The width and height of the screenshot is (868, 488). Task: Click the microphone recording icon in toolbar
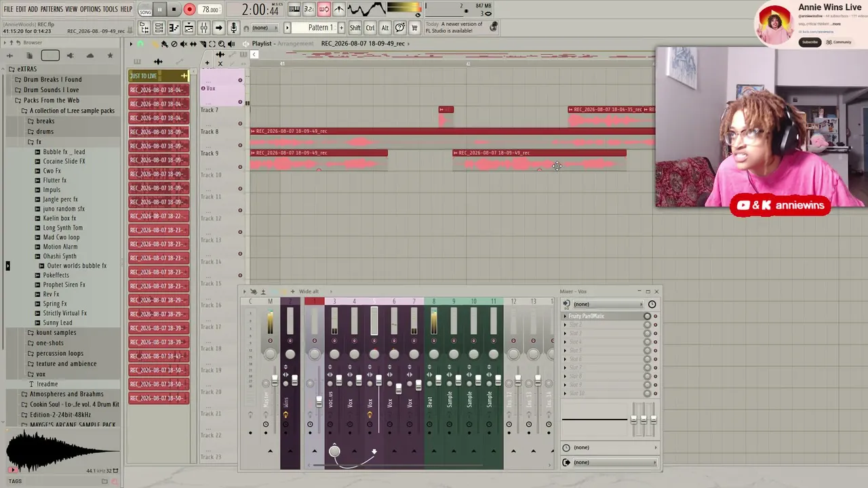pyautogui.click(x=233, y=28)
